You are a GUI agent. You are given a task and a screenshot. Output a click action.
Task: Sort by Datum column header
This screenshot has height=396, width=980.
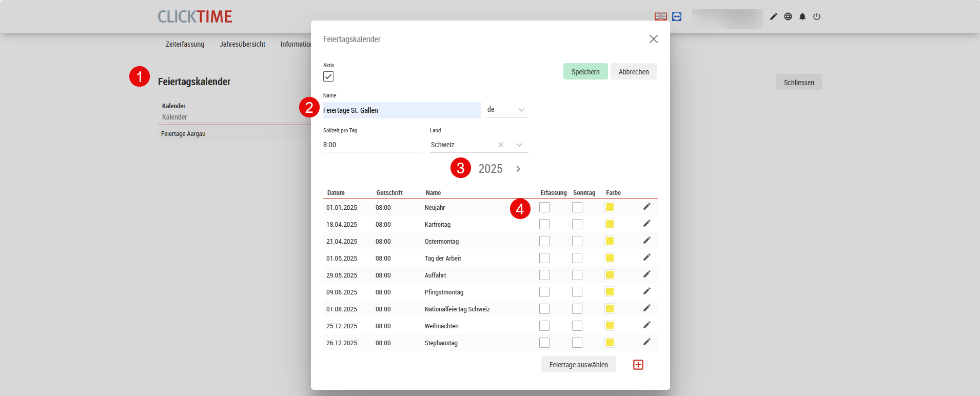[x=336, y=193]
